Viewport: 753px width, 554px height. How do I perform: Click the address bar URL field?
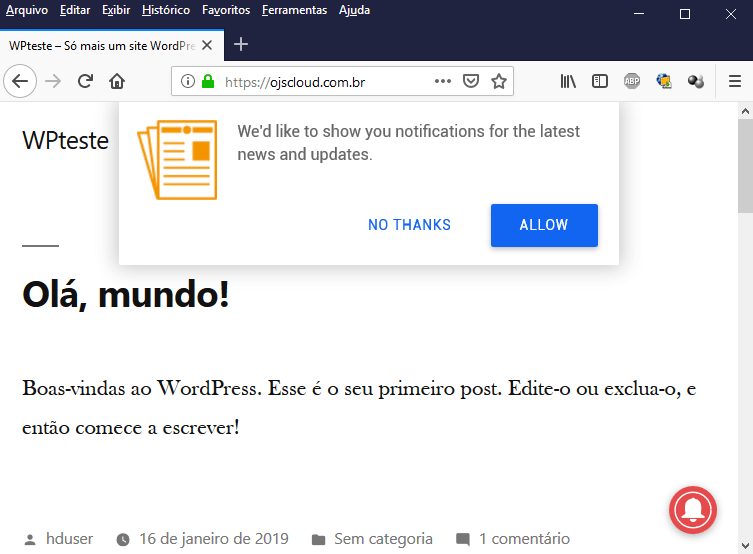click(x=320, y=82)
